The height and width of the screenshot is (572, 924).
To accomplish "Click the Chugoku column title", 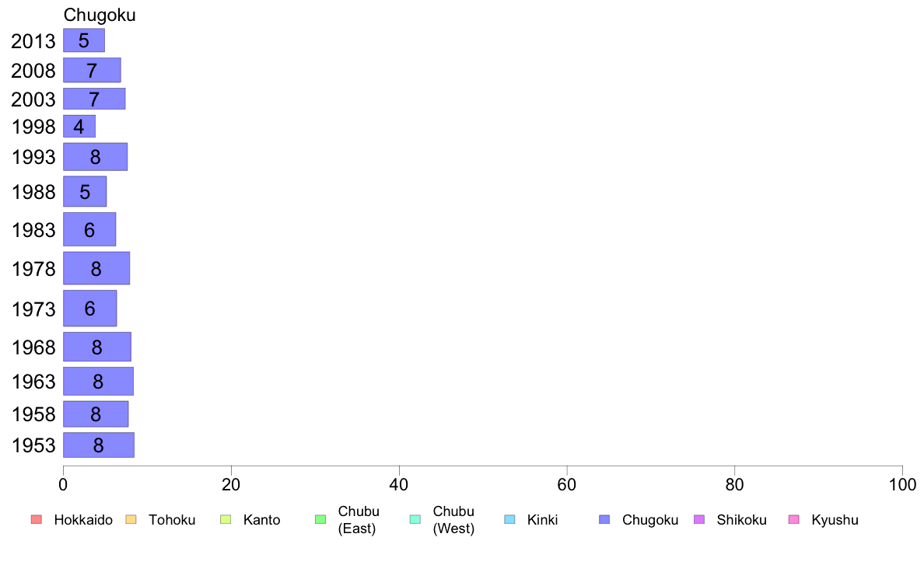I will [x=100, y=16].
